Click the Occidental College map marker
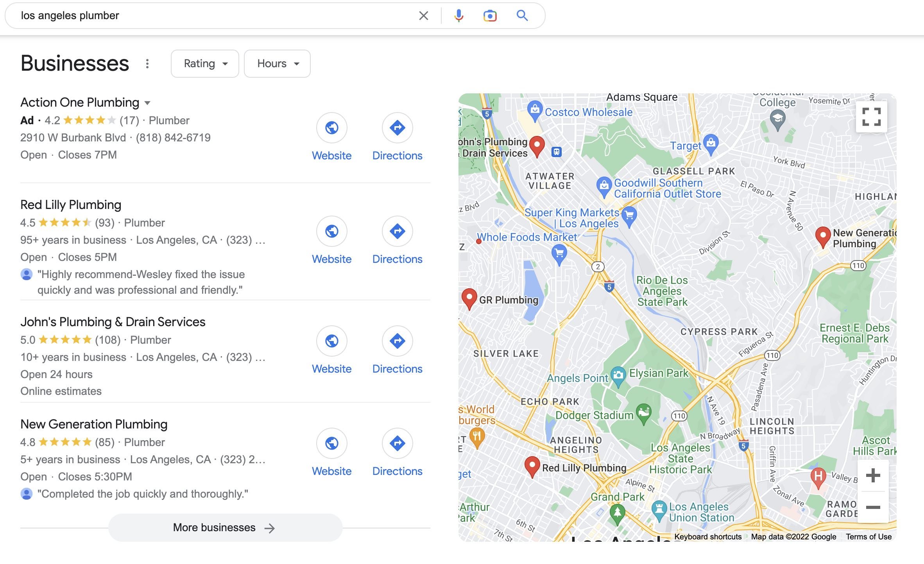 click(x=777, y=119)
